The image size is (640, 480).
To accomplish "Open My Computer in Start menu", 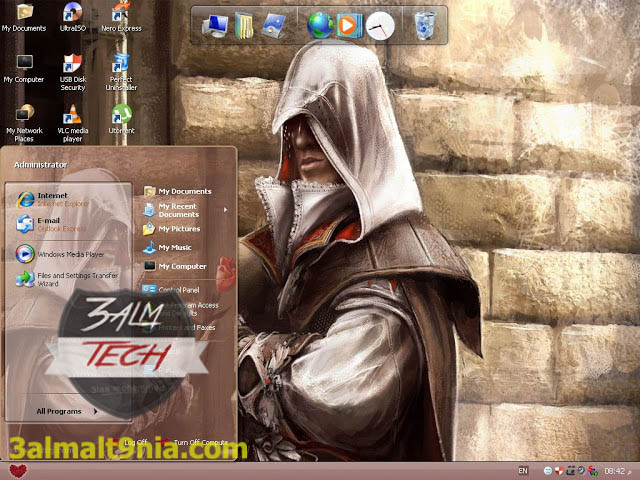I will pos(175,266).
